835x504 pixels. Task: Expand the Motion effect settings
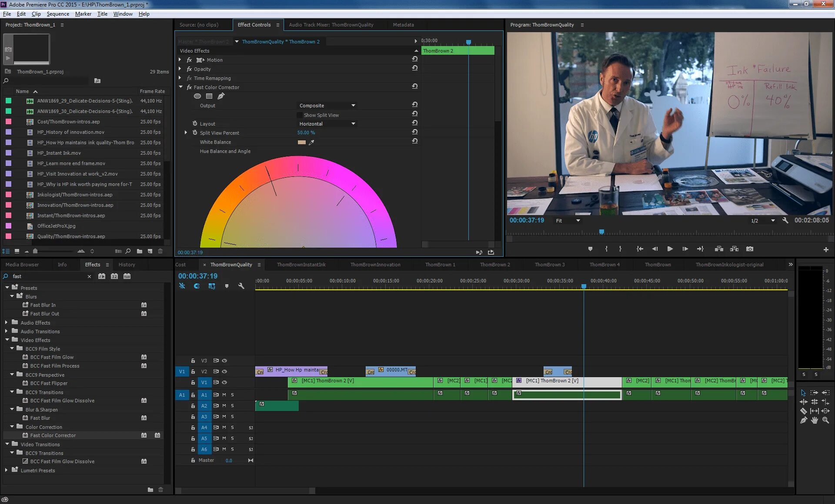tap(181, 60)
